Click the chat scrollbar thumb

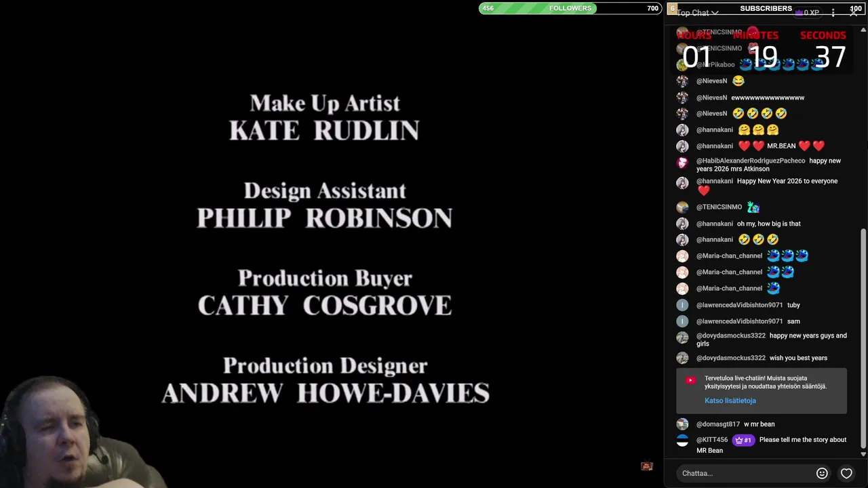[863, 339]
